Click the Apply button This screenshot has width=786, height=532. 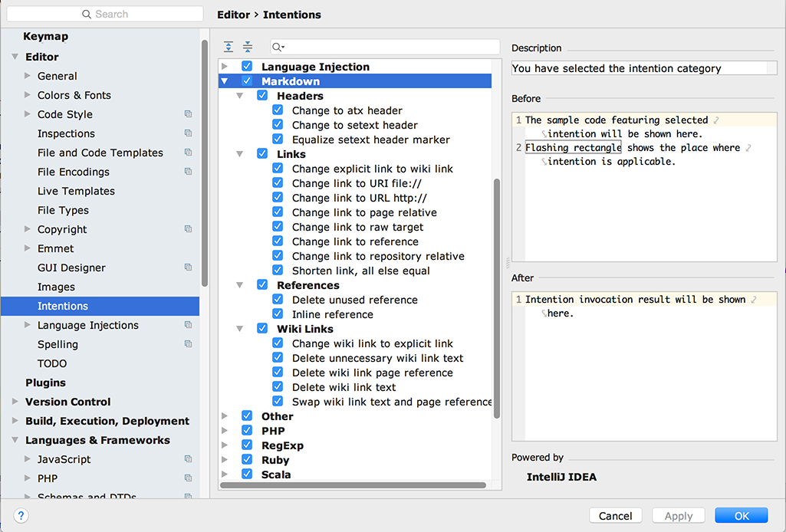[679, 515]
